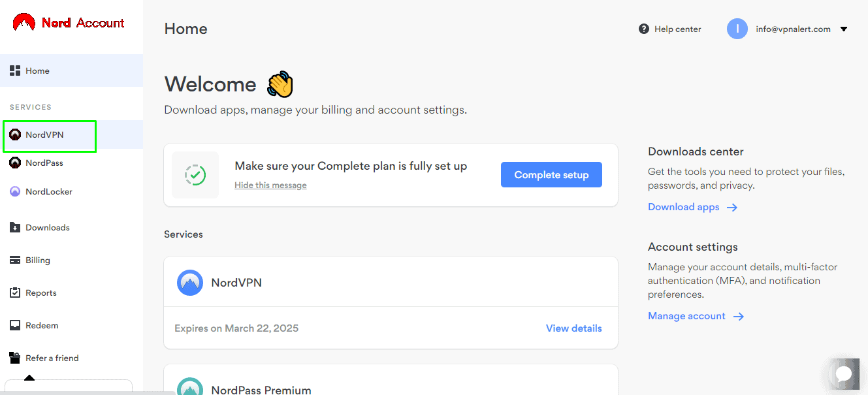Viewport: 868px width, 395px height.
Task: Click the Hide this message link
Action: pos(270,185)
